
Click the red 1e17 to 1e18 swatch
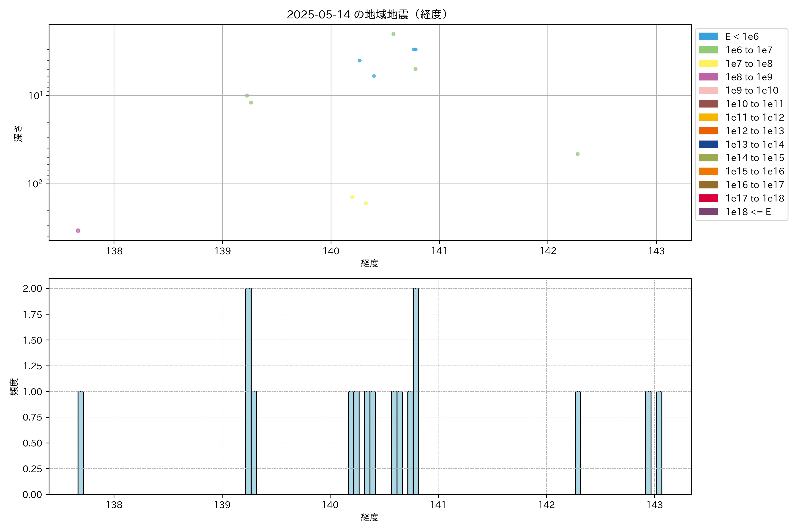point(708,198)
